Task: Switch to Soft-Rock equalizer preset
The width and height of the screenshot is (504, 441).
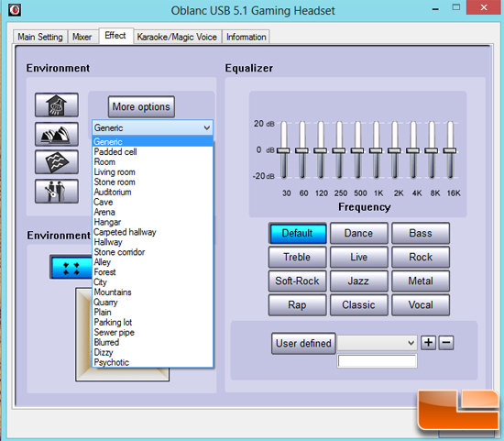Action: click(297, 281)
